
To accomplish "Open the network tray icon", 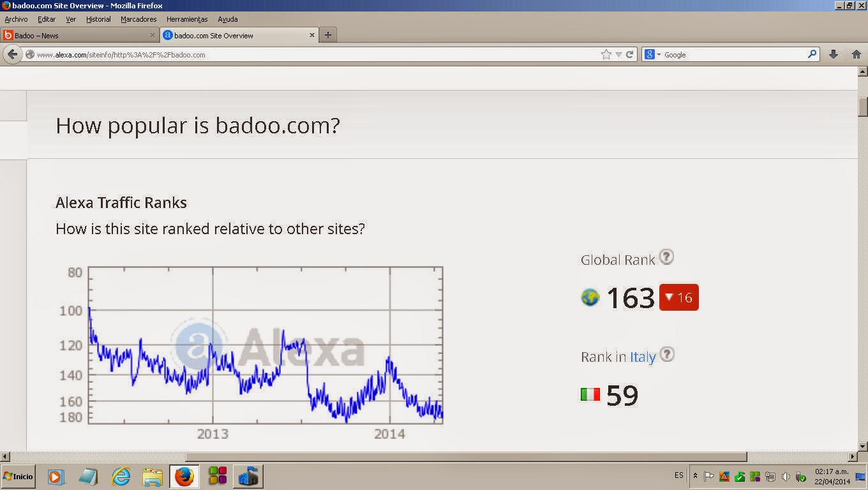I will pyautogui.click(x=770, y=477).
